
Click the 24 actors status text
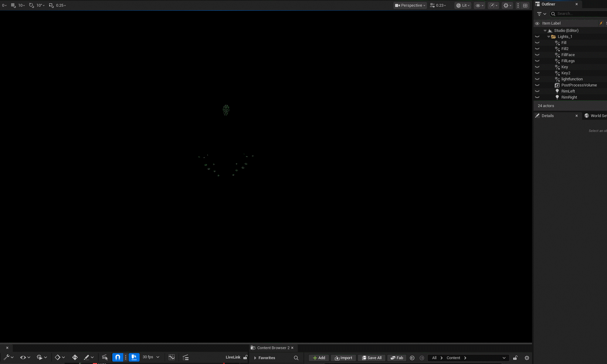click(x=546, y=106)
